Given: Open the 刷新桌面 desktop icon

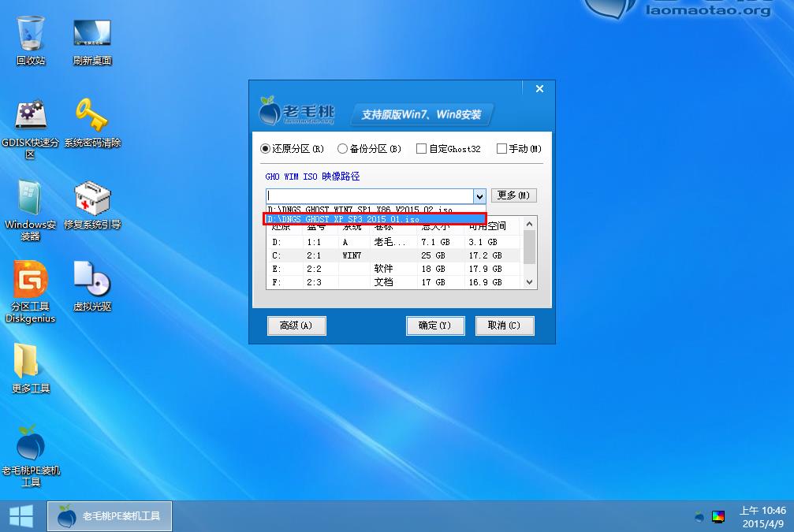Looking at the screenshot, I should tap(92, 34).
